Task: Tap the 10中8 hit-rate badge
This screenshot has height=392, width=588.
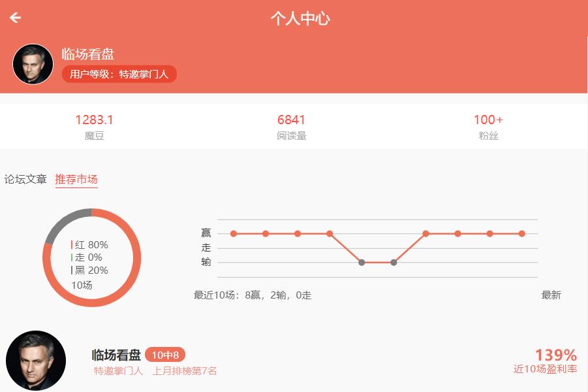Action: 165,355
